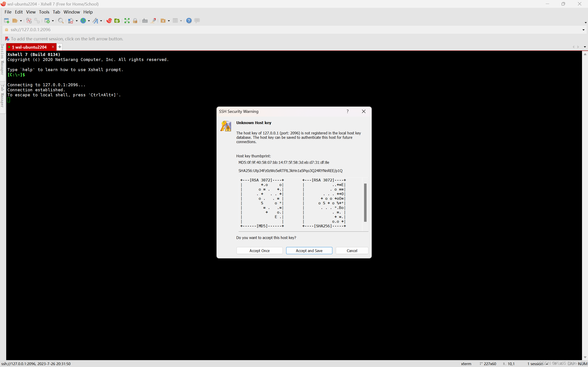Add a new tab with plus button
This screenshot has height=367, width=588.
point(59,47)
